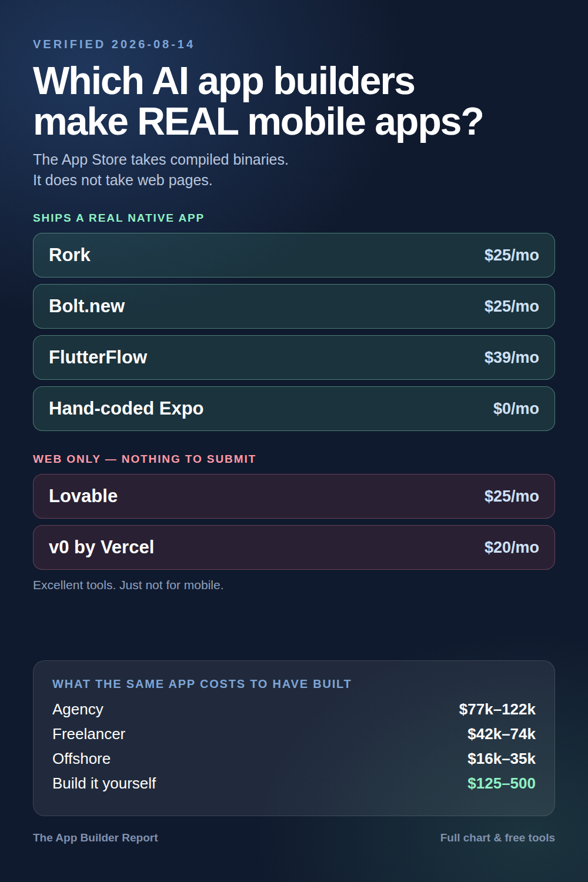The width and height of the screenshot is (588, 882).
Task: Select the Bolt.new row
Action: pos(294,306)
